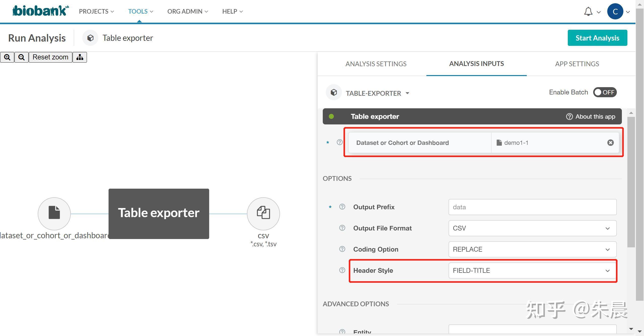This screenshot has width=644, height=336.
Task: Click the zoom in magnifier icon
Action: click(x=7, y=57)
